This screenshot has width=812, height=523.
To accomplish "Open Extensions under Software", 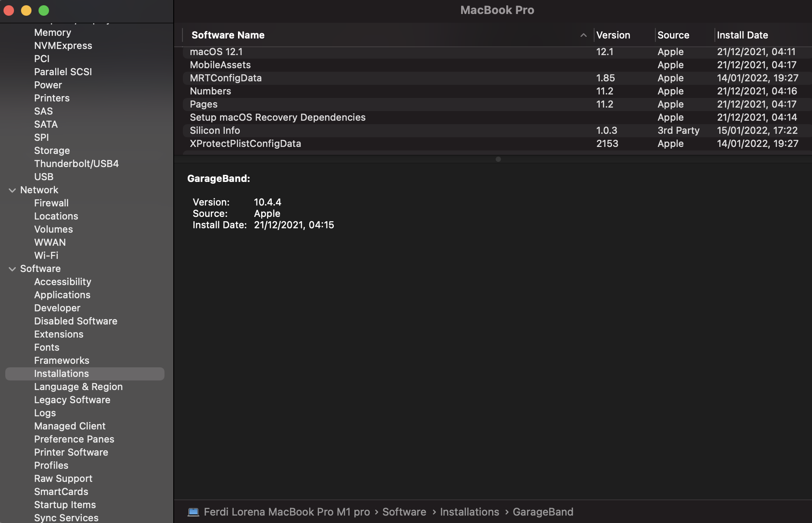I will (x=59, y=335).
